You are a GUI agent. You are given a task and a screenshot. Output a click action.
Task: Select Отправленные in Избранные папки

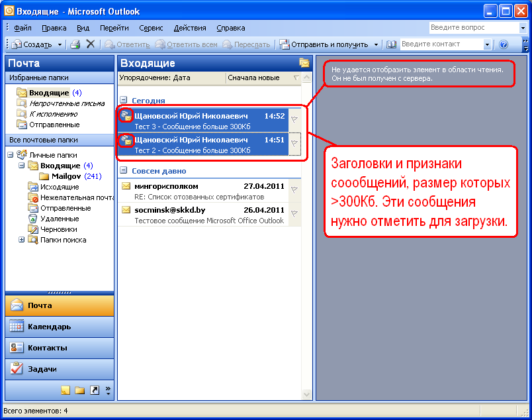point(48,125)
